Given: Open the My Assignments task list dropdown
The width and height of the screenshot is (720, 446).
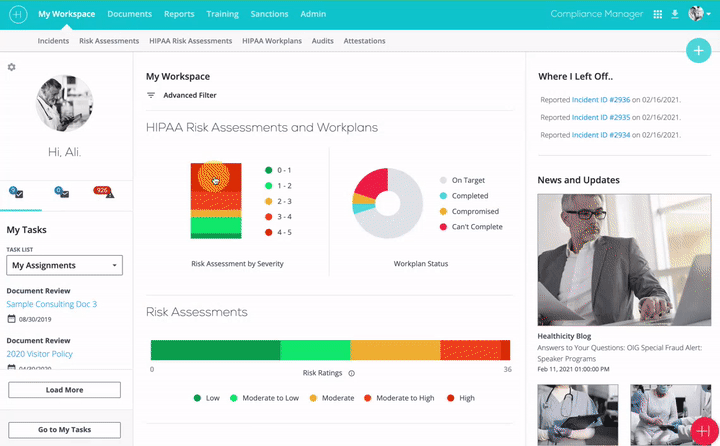Looking at the screenshot, I should 65,266.
